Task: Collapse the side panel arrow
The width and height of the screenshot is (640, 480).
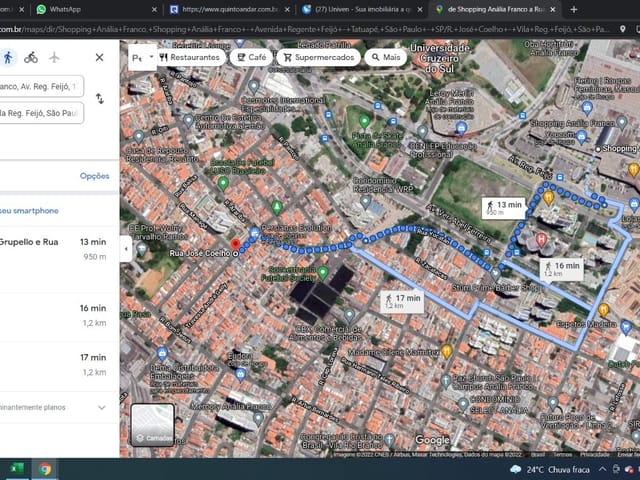Action: pos(126,247)
